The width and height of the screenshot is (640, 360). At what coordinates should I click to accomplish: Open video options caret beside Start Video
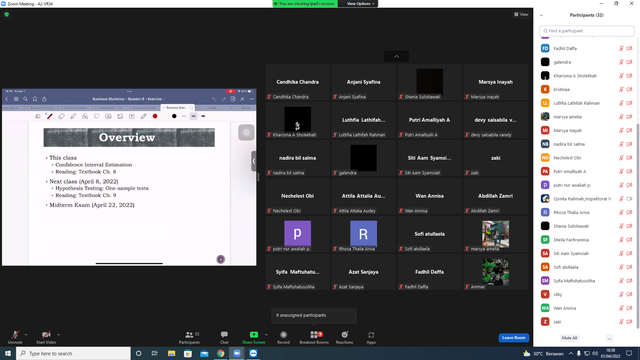point(58,335)
